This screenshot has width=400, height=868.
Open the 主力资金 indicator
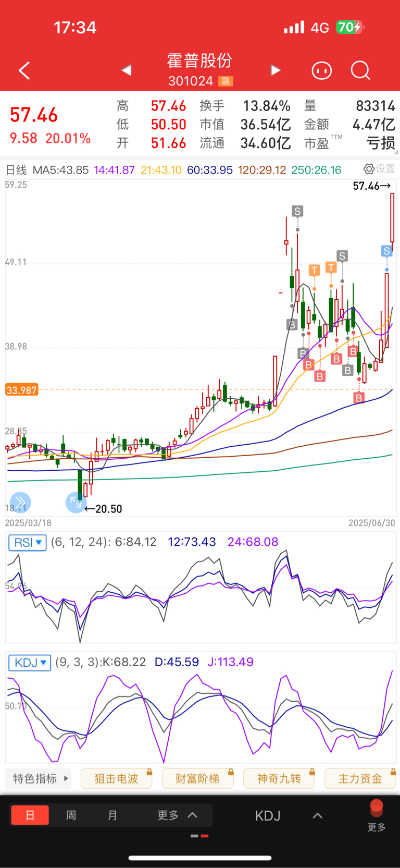[x=360, y=779]
